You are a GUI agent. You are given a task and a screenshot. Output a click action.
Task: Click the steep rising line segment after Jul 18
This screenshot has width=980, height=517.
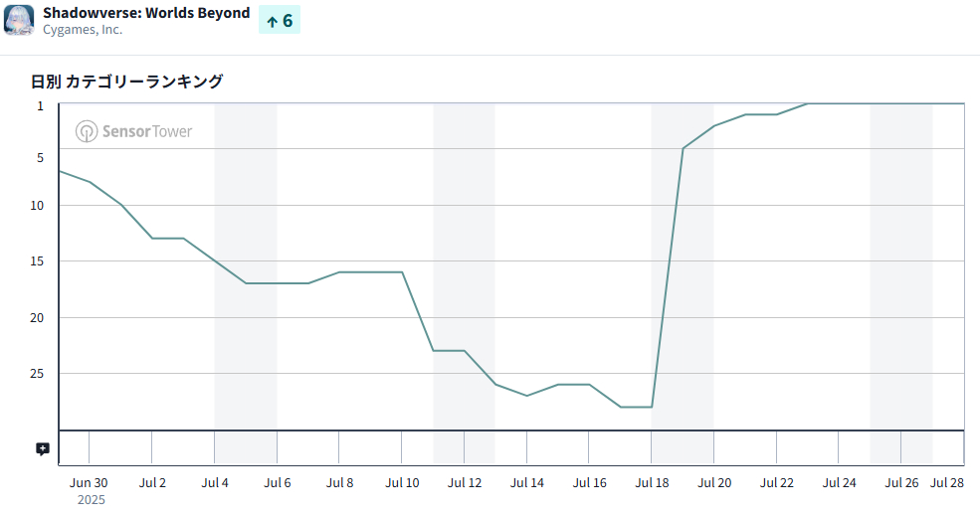click(667, 278)
